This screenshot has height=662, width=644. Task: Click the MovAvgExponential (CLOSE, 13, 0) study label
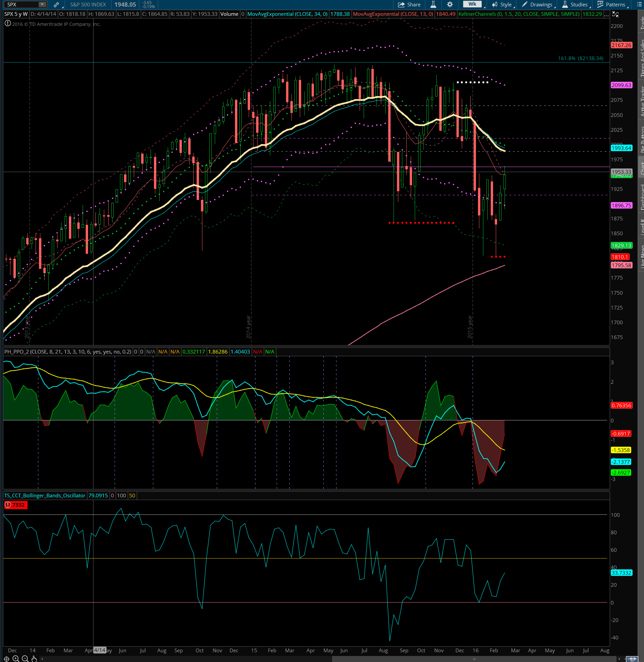[x=393, y=14]
